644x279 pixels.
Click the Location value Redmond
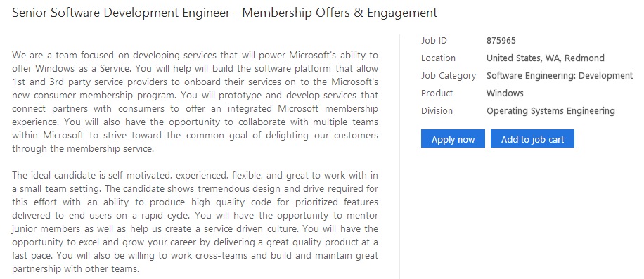[545, 58]
